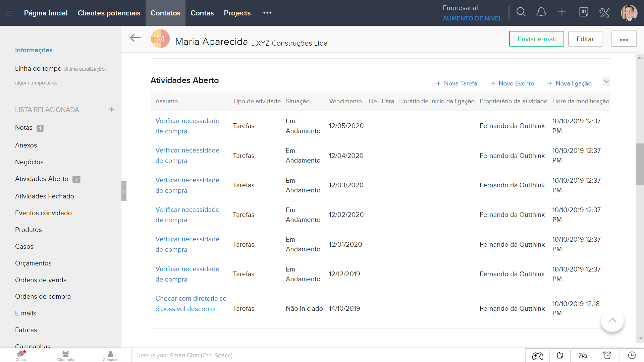Click the hamburger menu icon
This screenshot has width=644, height=362.
(9, 13)
